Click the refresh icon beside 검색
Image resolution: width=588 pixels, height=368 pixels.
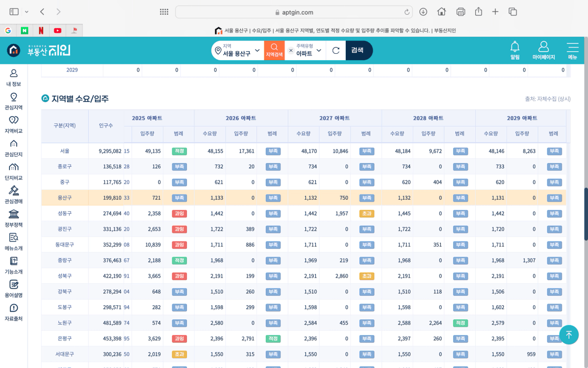pos(336,50)
